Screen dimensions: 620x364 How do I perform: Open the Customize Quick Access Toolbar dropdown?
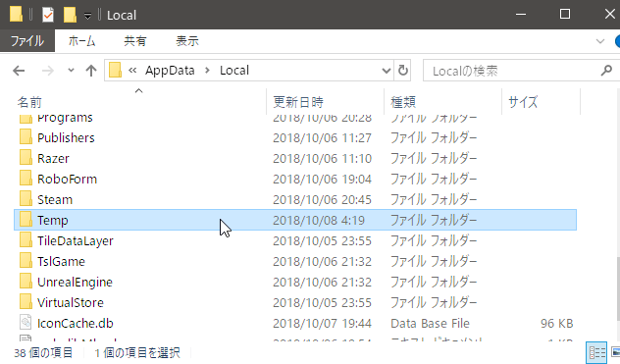pyautogui.click(x=87, y=16)
